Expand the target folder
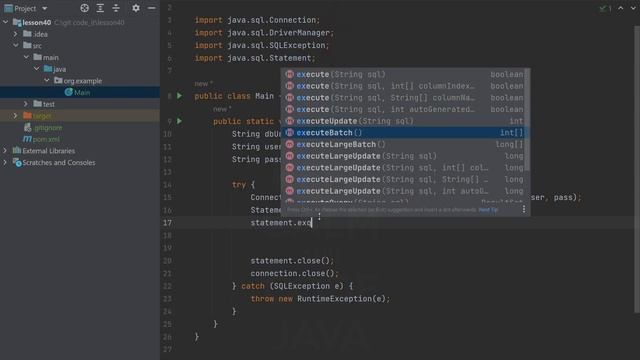Image resolution: width=640 pixels, height=360 pixels. [x=16, y=116]
